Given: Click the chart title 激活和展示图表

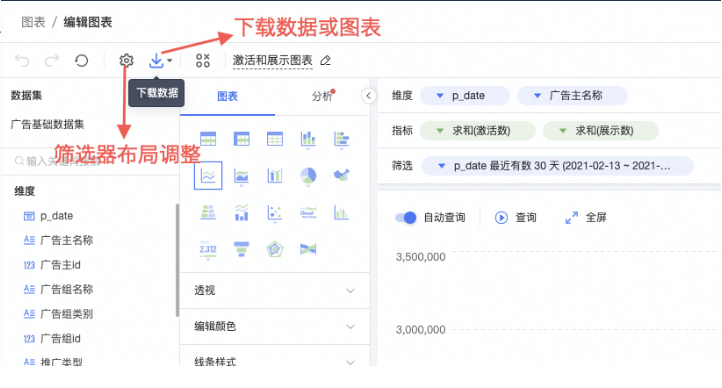Looking at the screenshot, I should click(x=272, y=60).
